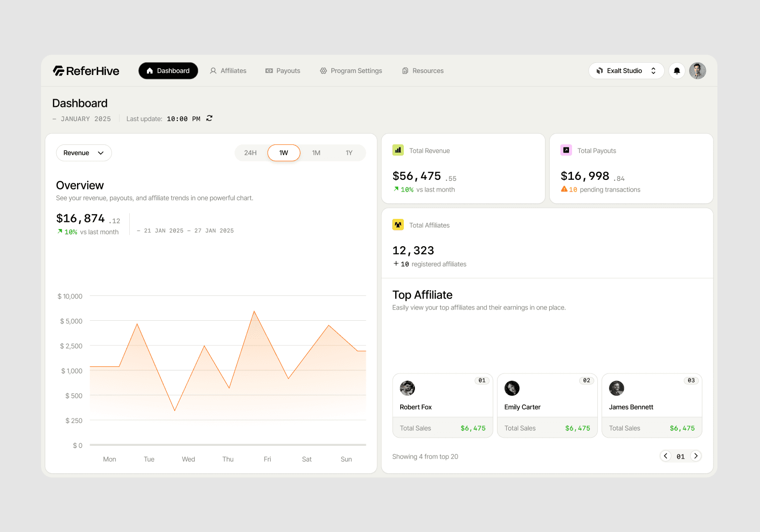
Task: Open Program Settings from navigation
Action: click(x=351, y=70)
